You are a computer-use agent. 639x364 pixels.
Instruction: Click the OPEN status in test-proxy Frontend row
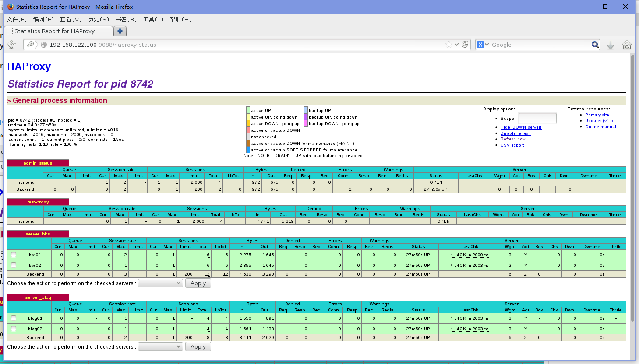pyautogui.click(x=443, y=221)
